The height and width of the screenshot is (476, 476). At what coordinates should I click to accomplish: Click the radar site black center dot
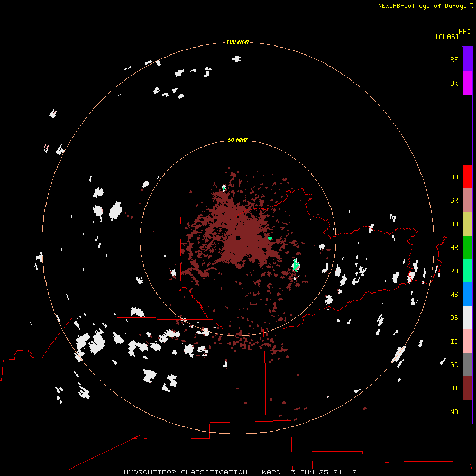point(238,237)
